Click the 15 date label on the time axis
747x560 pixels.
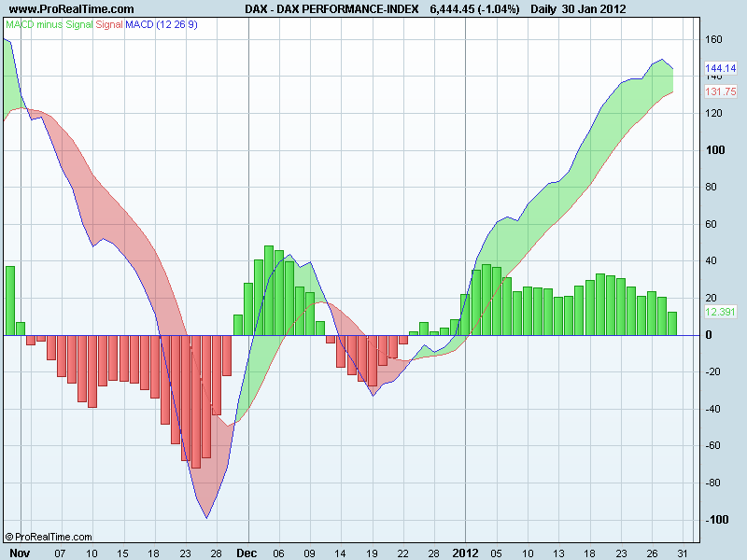[122, 553]
